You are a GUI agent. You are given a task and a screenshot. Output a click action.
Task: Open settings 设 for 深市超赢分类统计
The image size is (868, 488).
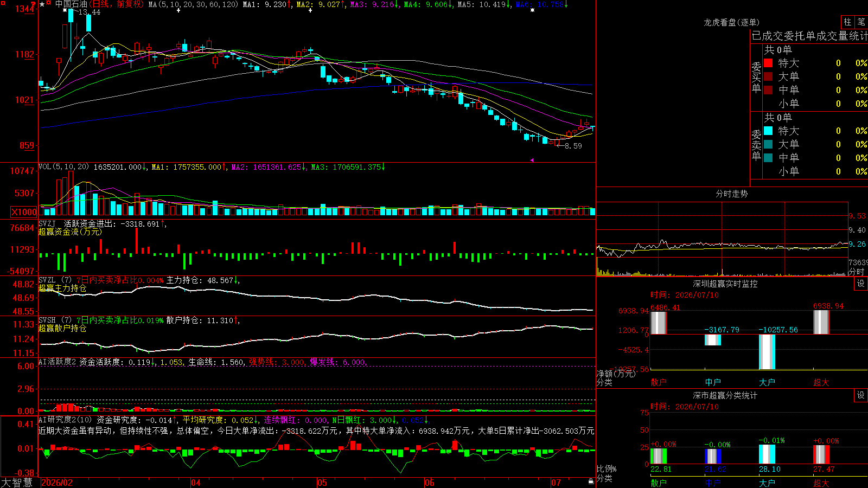tap(861, 395)
